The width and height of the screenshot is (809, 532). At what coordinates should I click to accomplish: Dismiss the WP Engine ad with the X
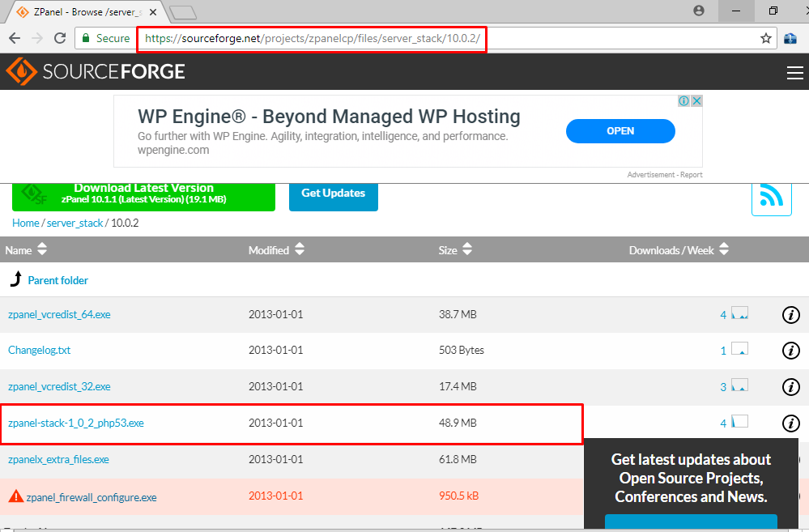point(697,100)
